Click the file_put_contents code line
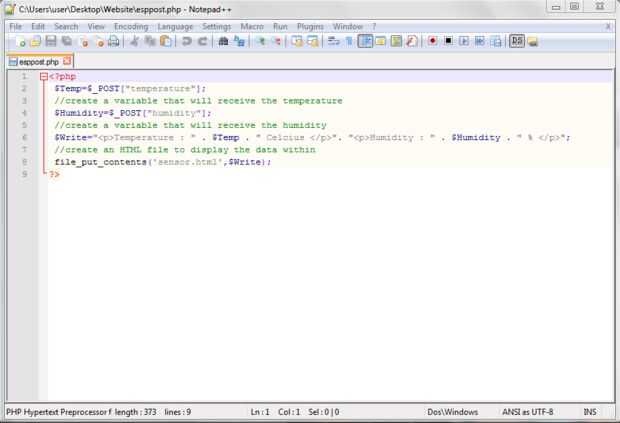Screen dimensions: 620x423 tap(163, 162)
